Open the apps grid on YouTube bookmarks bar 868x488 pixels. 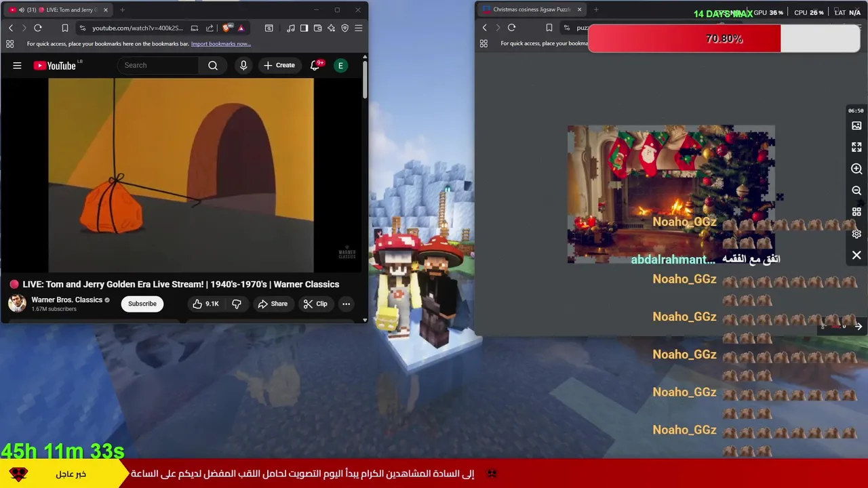[x=9, y=44]
